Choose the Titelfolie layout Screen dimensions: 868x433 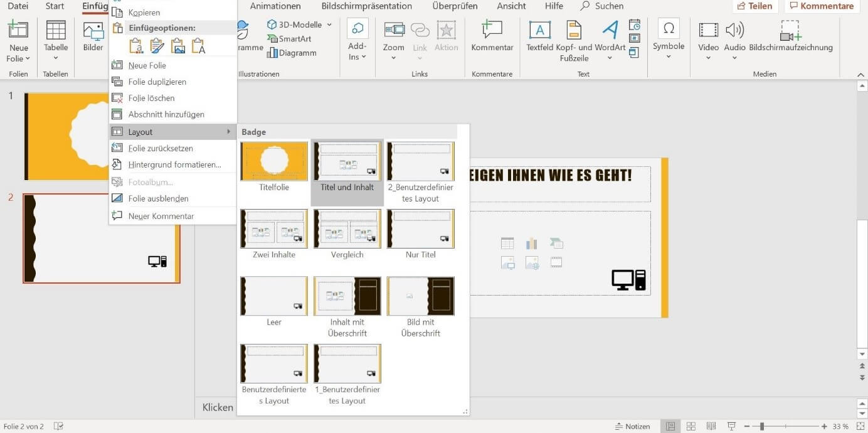[274, 166]
